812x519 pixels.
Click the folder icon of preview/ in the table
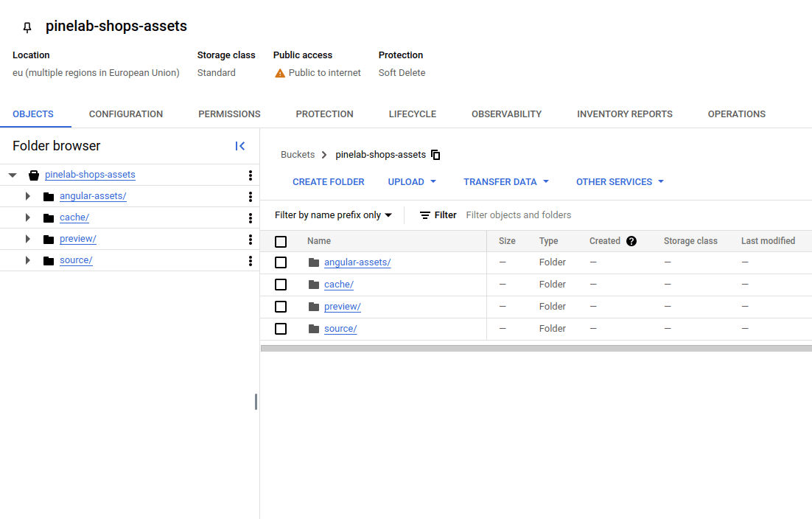coord(314,307)
